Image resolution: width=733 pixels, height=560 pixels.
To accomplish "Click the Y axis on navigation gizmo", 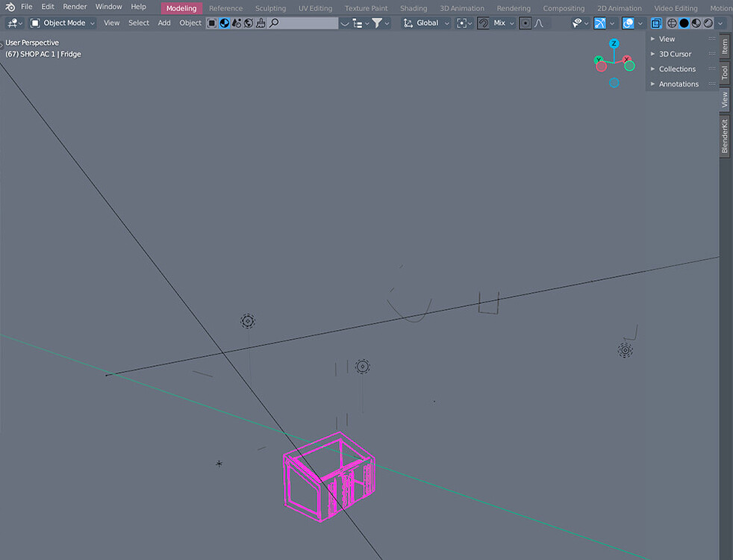I will [599, 60].
